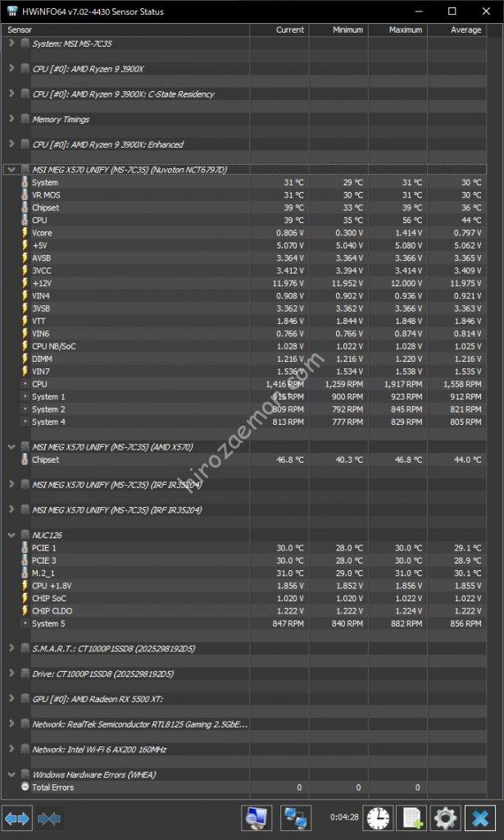The image size is (504, 840).
Task: Expand the Ryzen 9 3900X: Enhanced group
Action: point(11,144)
